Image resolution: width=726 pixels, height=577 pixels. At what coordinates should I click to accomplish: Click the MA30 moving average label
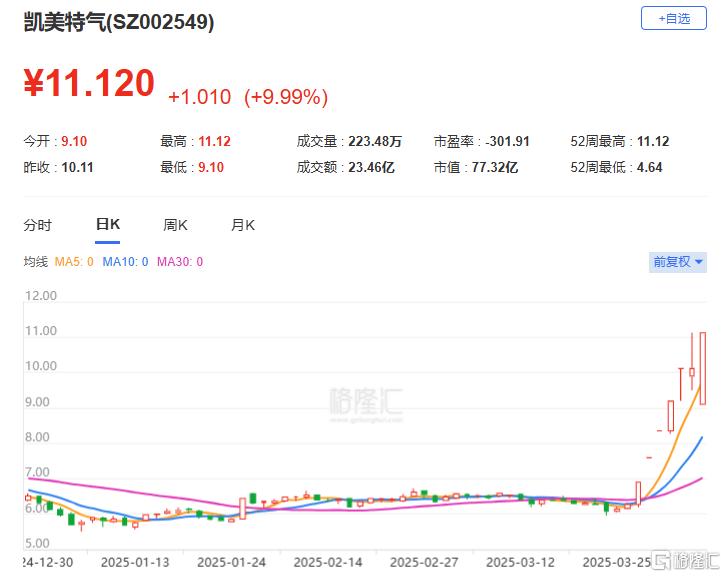(x=180, y=262)
